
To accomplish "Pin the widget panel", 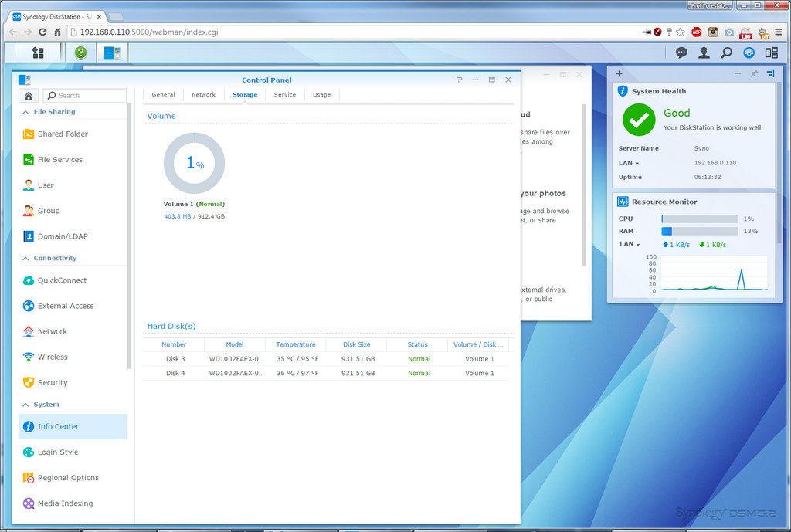I will 754,73.
